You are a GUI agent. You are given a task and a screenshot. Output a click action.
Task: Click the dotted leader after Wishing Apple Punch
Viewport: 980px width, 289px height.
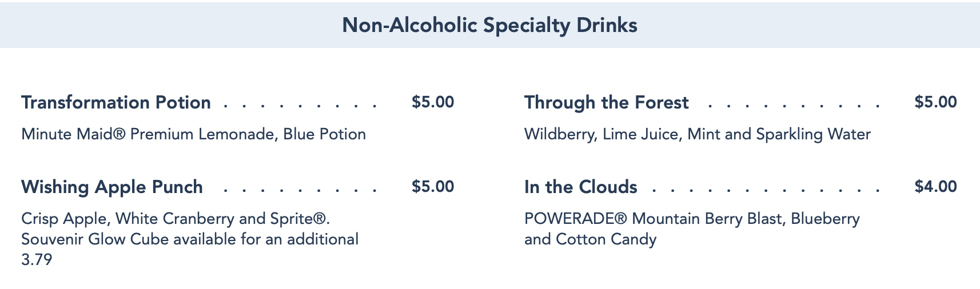301,190
